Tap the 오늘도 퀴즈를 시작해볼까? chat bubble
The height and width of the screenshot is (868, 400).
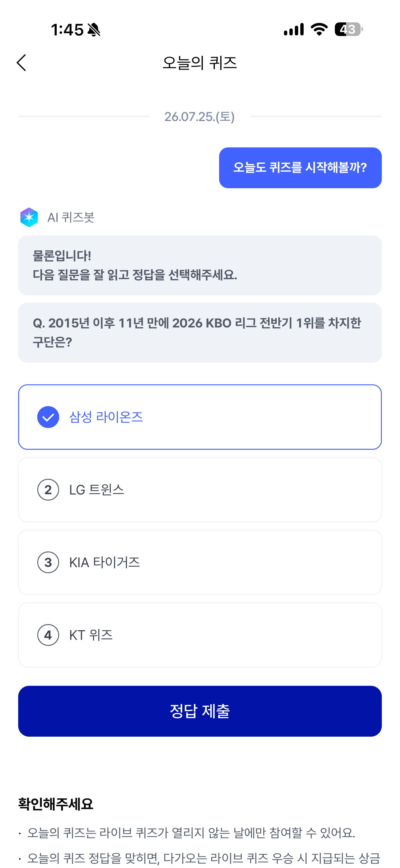300,168
